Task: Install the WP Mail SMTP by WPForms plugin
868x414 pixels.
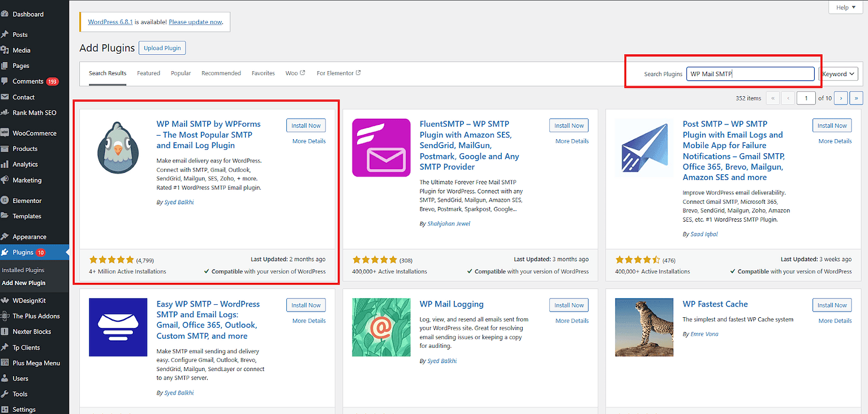Action: (306, 125)
